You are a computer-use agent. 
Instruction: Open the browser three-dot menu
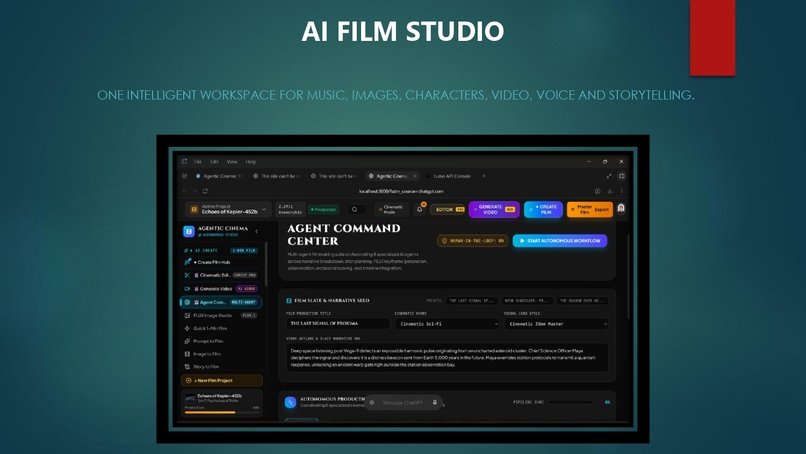click(x=621, y=191)
